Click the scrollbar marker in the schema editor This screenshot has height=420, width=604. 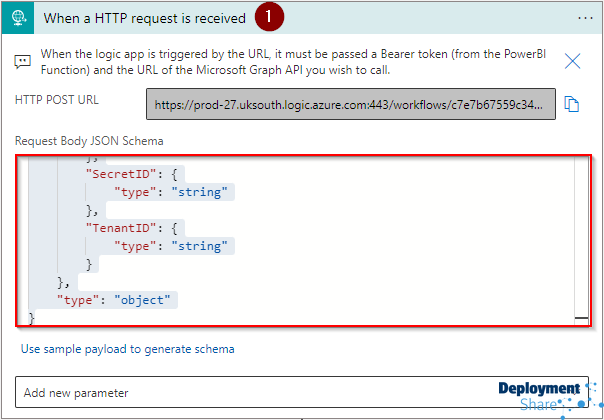click(x=581, y=317)
